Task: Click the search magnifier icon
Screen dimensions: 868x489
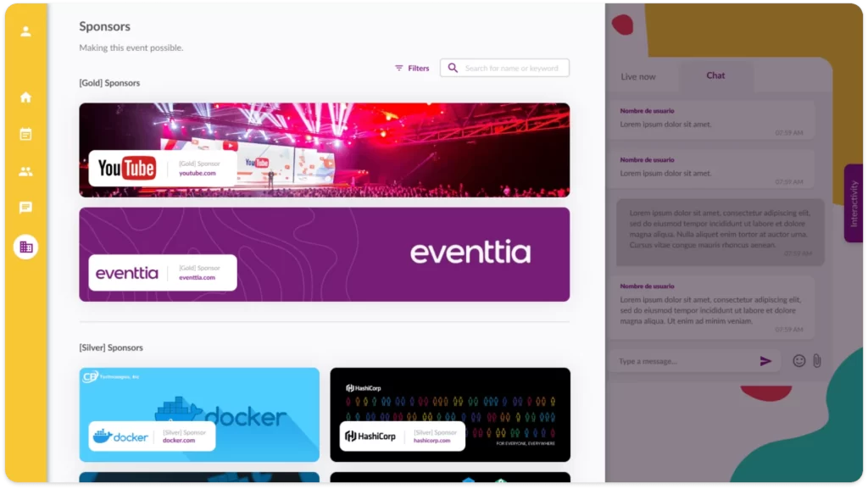Action: [453, 68]
